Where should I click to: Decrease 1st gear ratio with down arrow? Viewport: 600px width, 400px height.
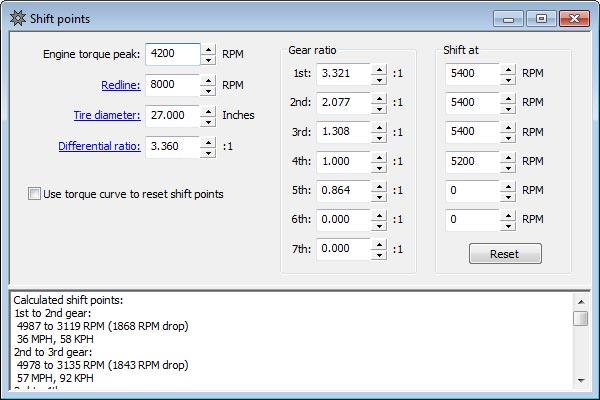pos(379,80)
